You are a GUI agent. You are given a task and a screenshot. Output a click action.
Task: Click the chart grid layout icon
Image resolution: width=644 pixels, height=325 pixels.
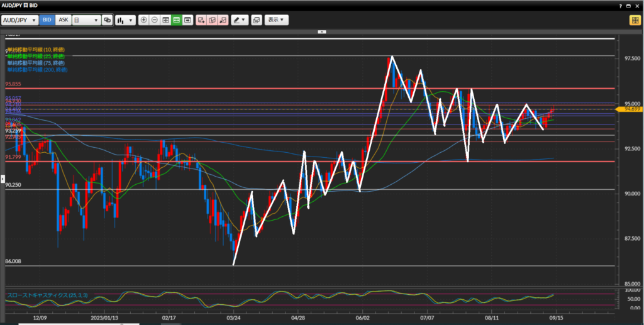(165, 20)
